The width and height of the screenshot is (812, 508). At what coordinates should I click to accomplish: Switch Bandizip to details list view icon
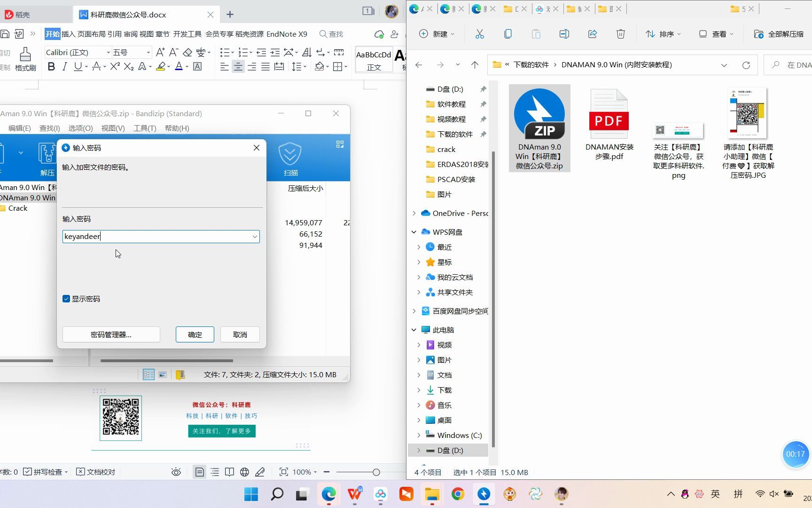point(148,375)
